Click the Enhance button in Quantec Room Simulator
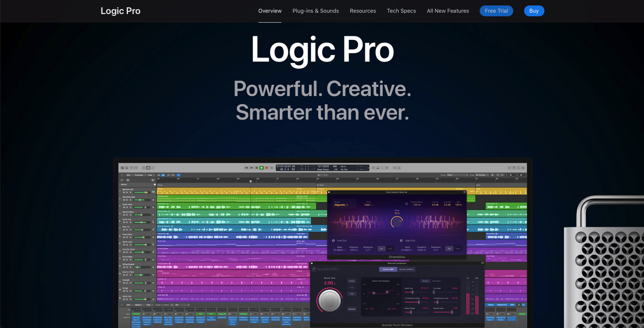The image size is (644, 328). click(x=352, y=309)
